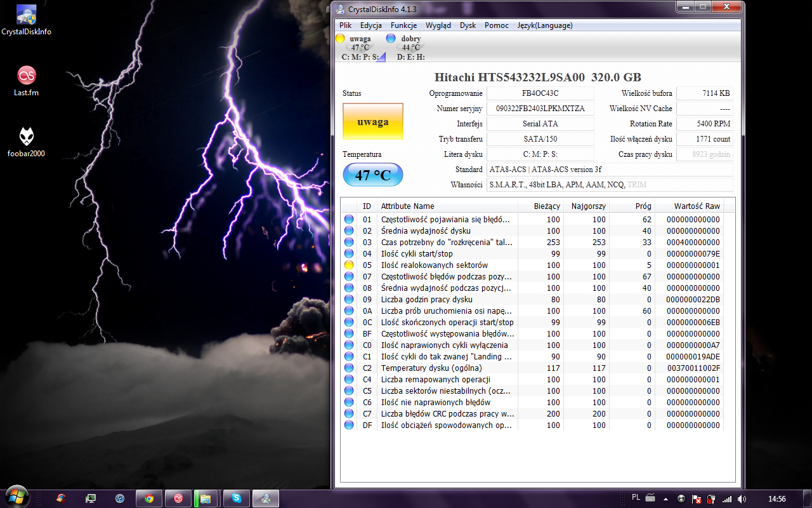Click the Próg column header

click(x=632, y=206)
